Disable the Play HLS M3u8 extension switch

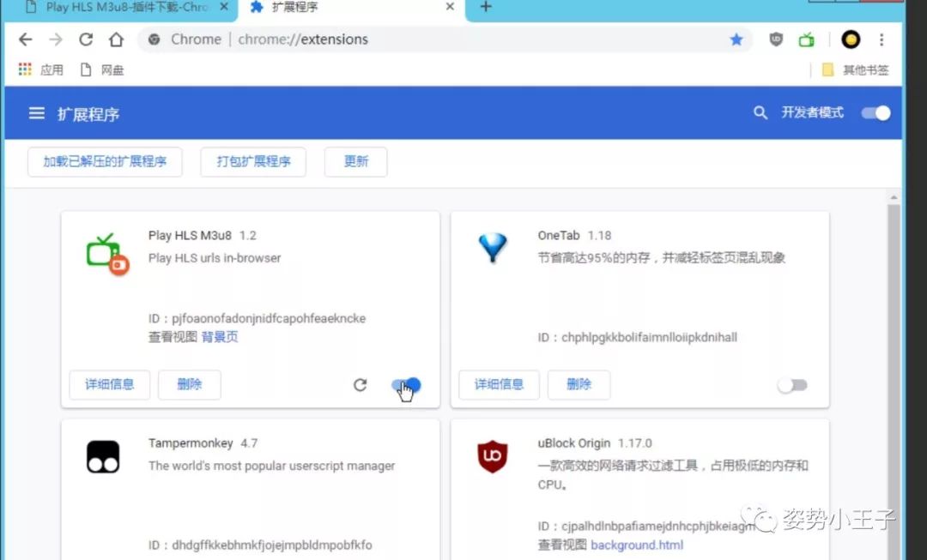[406, 385]
